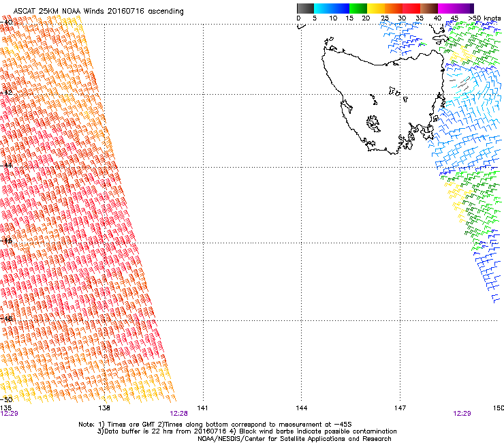Click the "-50" latitude label
Image resolution: width=504 pixels, height=443 pixels.
[x=6, y=399]
